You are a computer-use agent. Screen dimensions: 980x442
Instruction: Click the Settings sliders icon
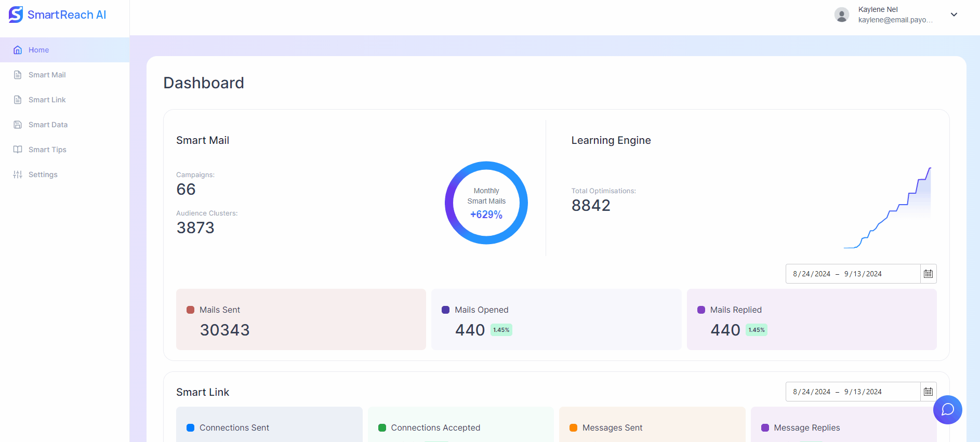[18, 175]
